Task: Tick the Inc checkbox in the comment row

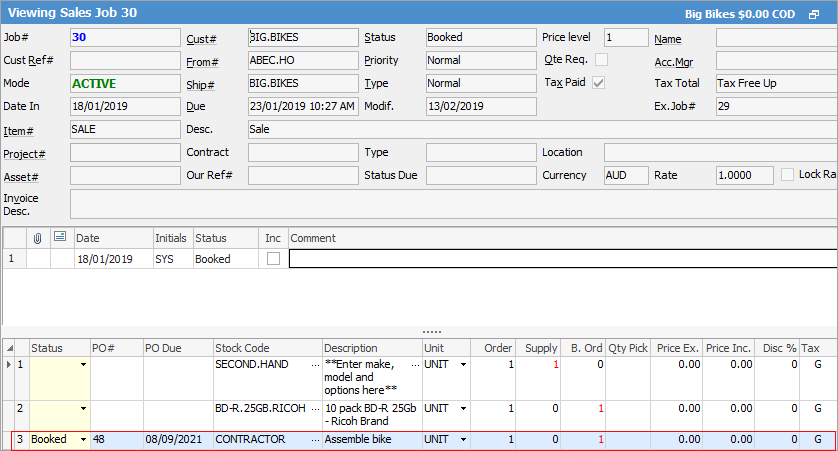Action: 273,259
